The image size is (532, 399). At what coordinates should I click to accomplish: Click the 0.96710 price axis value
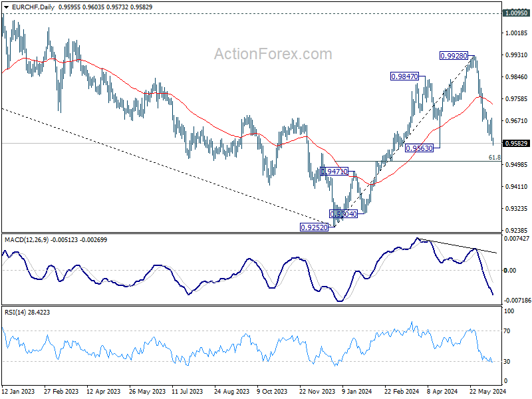[x=517, y=120]
